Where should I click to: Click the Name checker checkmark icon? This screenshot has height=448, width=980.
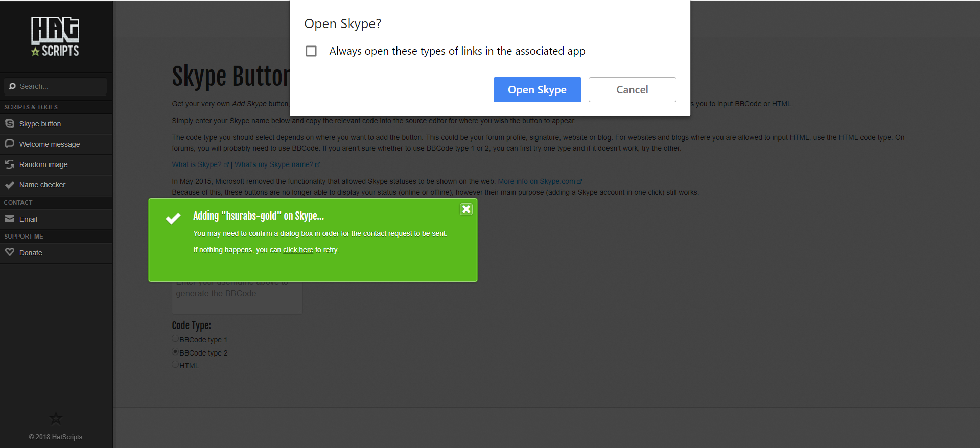point(10,185)
